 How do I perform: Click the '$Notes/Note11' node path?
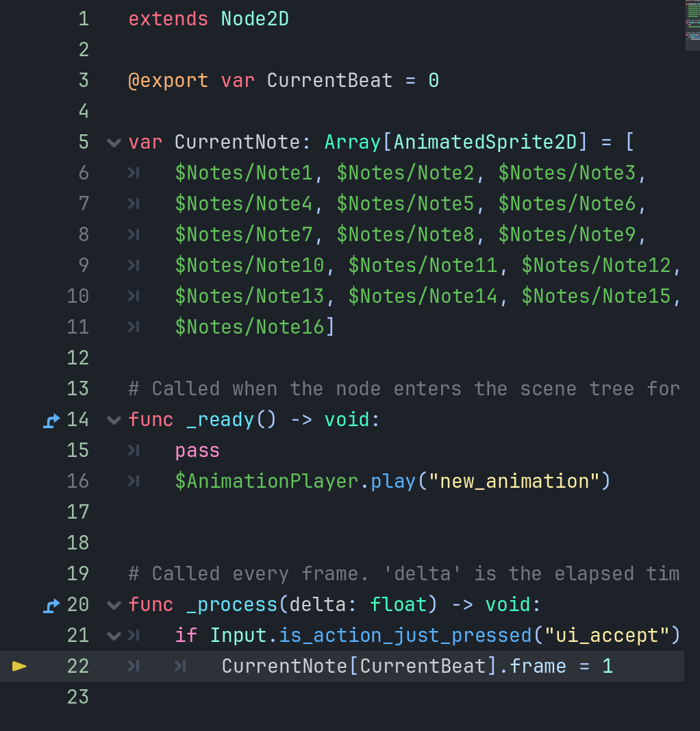pos(423,265)
